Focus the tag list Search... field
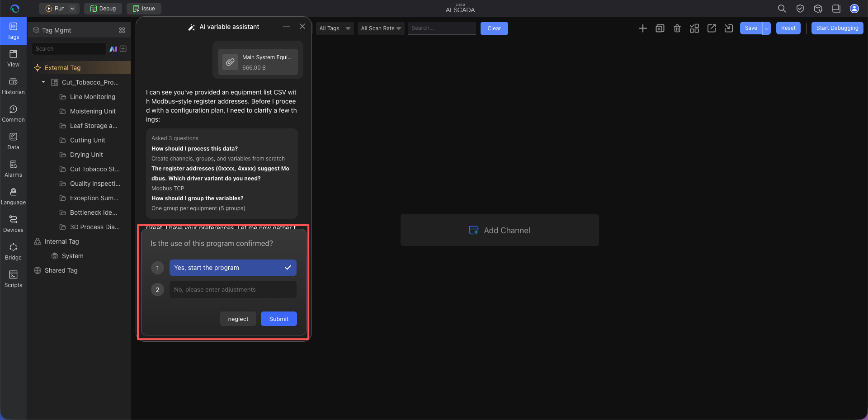Screen dimensions: 868x420 [x=442, y=28]
